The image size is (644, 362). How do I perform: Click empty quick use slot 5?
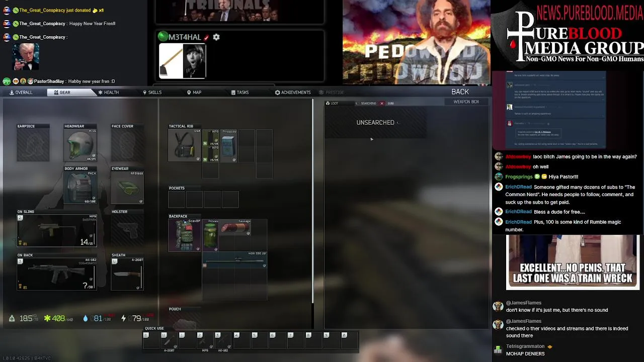(x=259, y=340)
